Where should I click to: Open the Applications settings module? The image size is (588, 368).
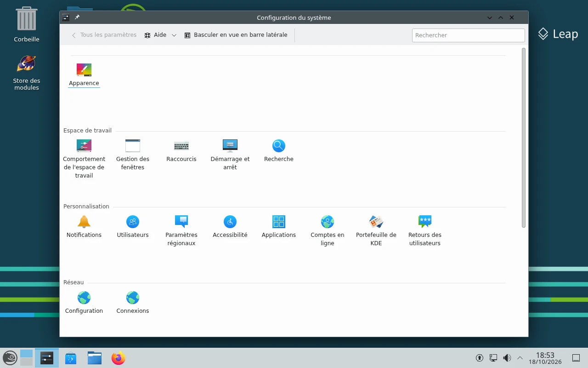pyautogui.click(x=279, y=226)
